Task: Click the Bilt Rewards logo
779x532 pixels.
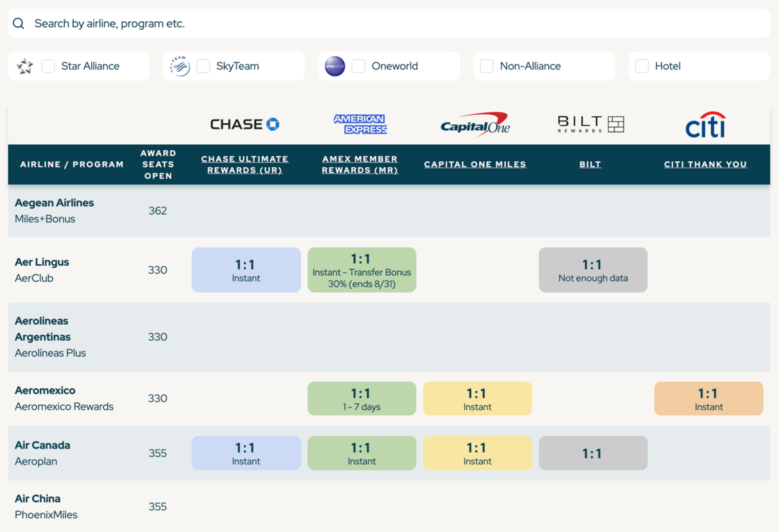Action: pos(591,124)
